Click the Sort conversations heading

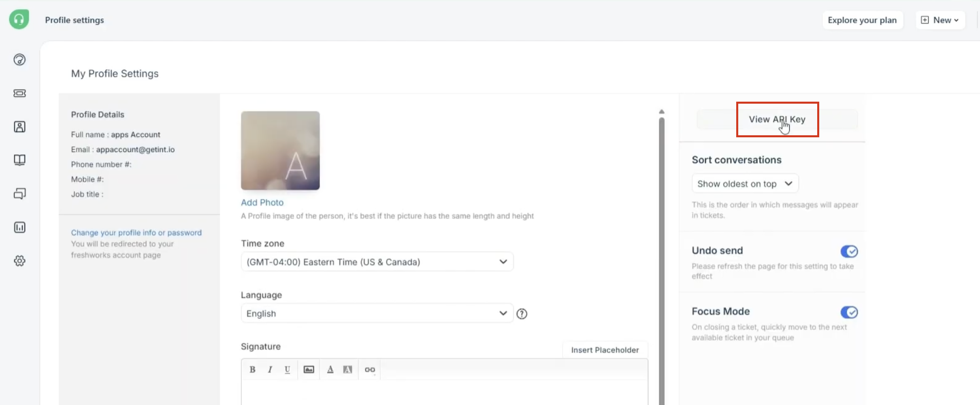[737, 160]
